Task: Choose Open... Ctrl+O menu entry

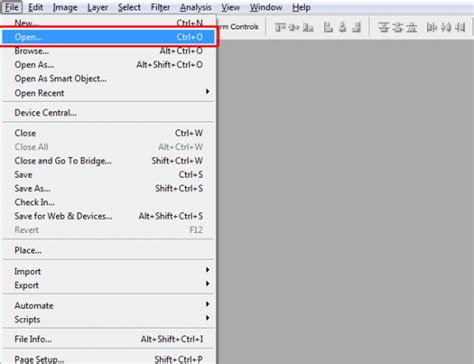Action: [108, 37]
